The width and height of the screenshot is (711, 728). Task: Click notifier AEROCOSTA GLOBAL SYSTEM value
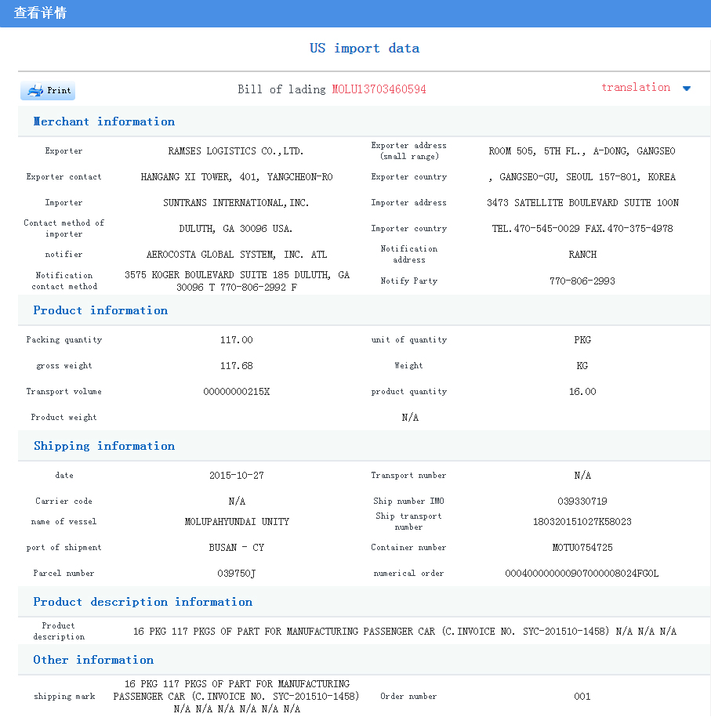tap(237, 255)
